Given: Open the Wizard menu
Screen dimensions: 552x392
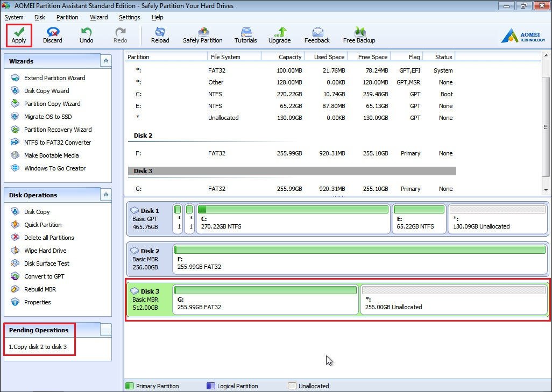Looking at the screenshot, I should (x=99, y=17).
